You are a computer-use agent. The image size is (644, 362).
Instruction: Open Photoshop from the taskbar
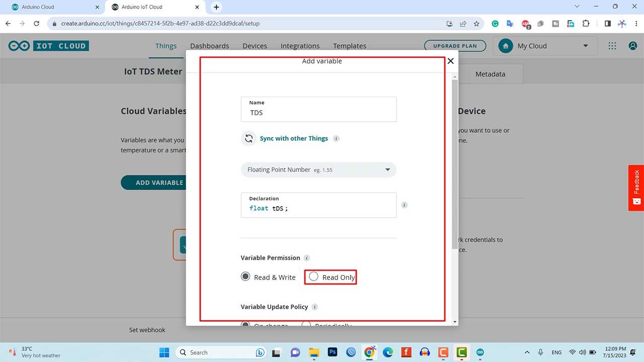coord(332,352)
